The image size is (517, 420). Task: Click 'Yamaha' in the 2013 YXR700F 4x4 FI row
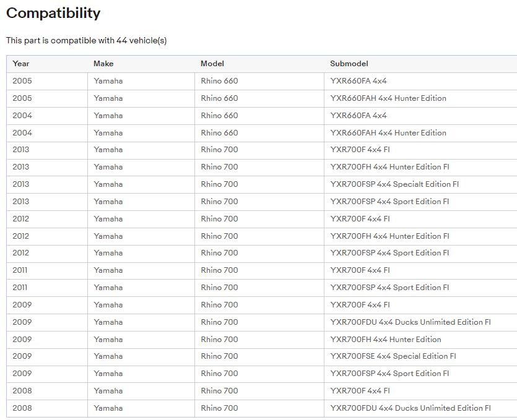point(108,150)
